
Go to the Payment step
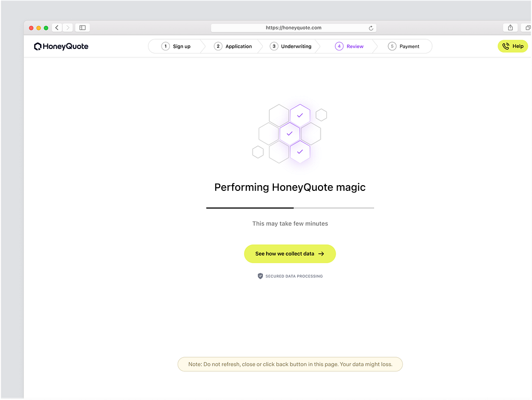[x=404, y=46]
